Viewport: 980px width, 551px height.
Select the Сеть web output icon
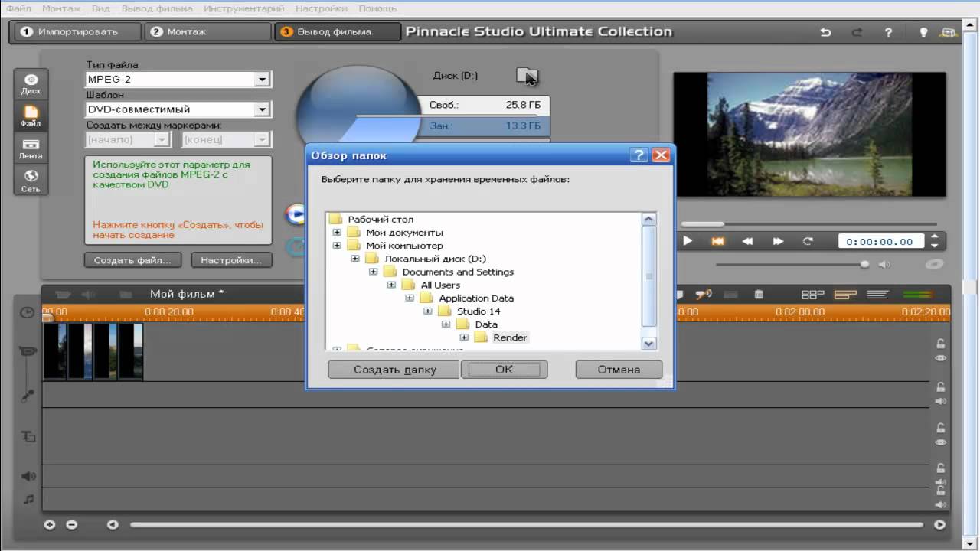[x=31, y=181]
